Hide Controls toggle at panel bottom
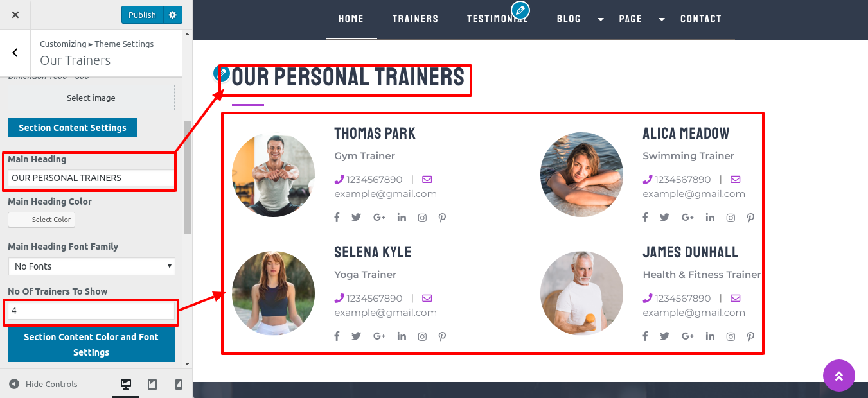868x398 pixels. tap(43, 384)
